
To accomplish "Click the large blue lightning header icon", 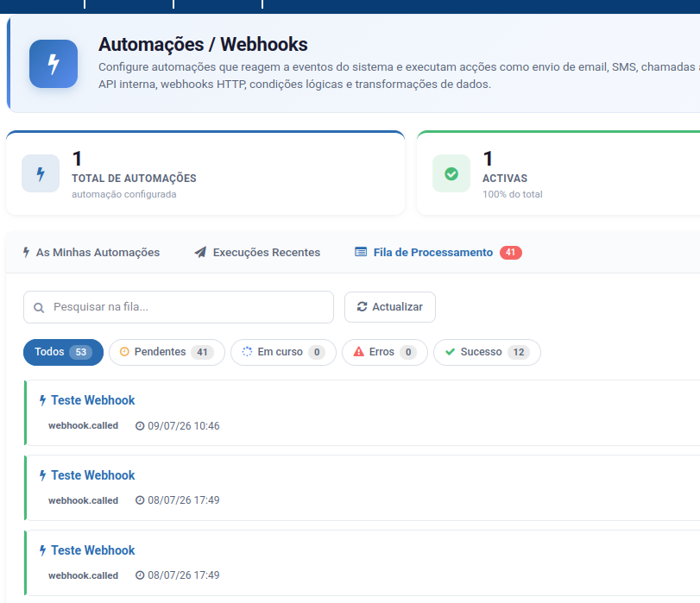I will pyautogui.click(x=54, y=64).
